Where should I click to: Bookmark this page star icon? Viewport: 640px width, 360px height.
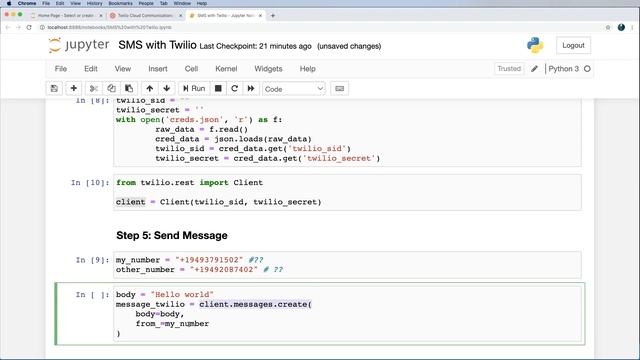(x=608, y=27)
